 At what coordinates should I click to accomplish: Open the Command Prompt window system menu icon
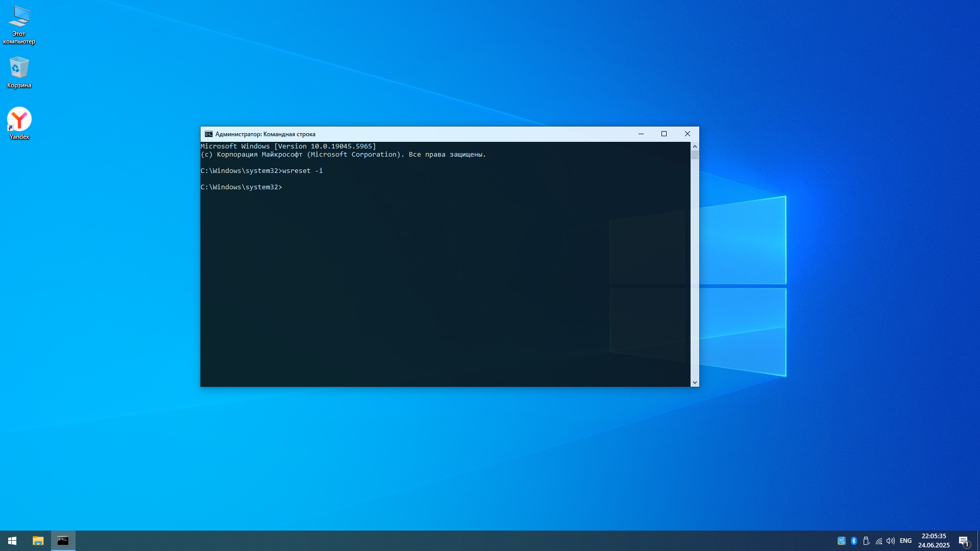click(x=208, y=134)
